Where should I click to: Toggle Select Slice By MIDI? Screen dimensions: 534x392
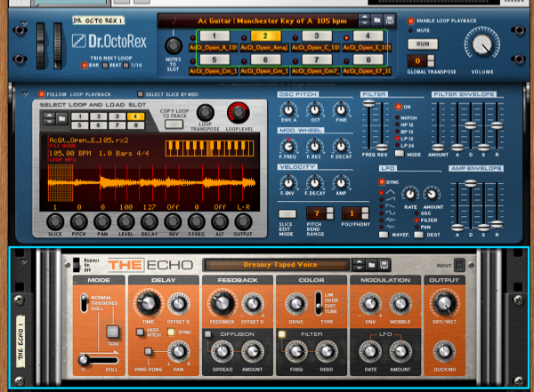140,93
